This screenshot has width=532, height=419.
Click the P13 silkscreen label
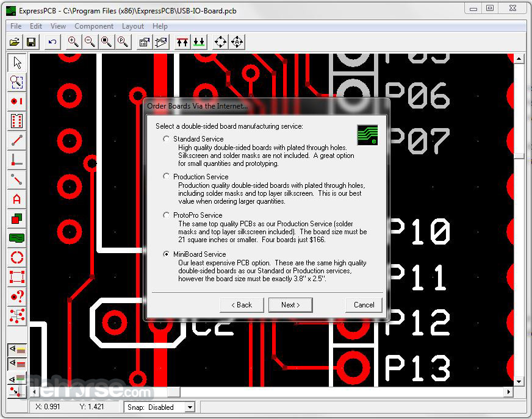pos(418,368)
